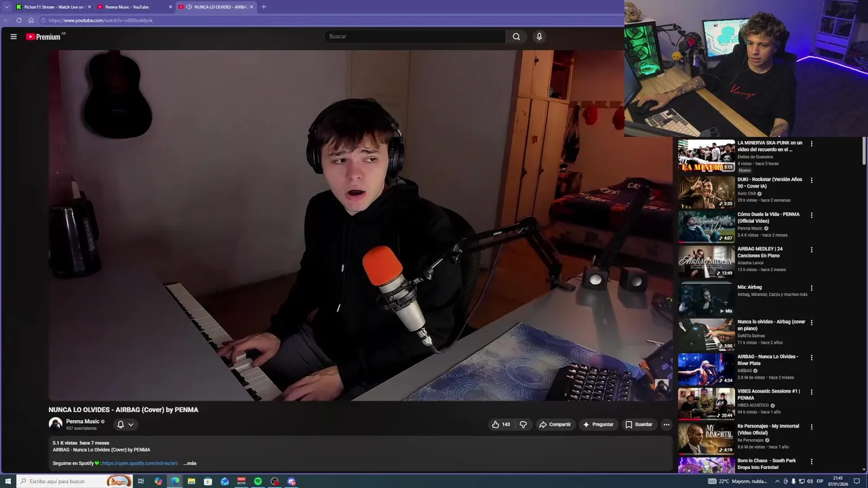Play DUKI - Rockstar cover thumbnail
Screen dimensions: 868x488
[707, 192]
